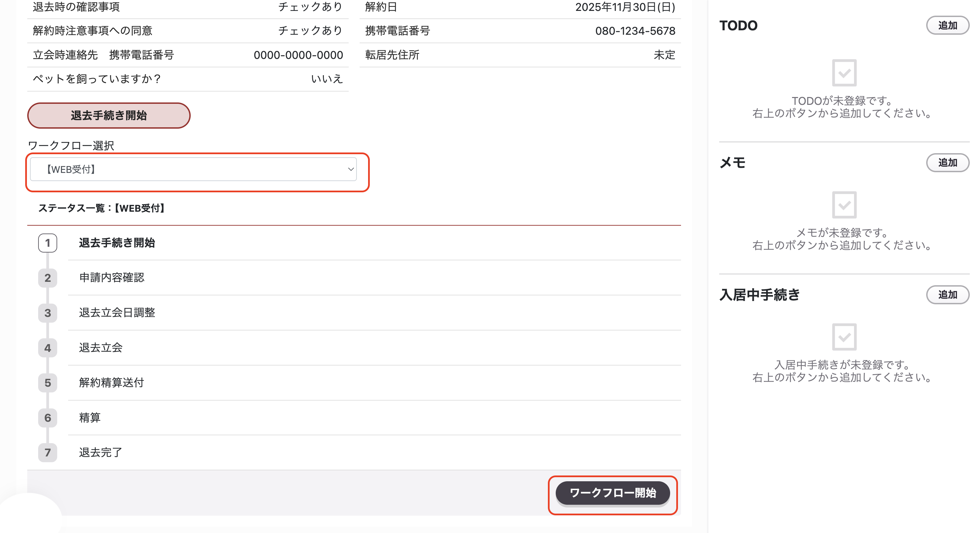Select step 4 number badge
Viewport: 980px width, 533px height.
pyautogui.click(x=48, y=348)
